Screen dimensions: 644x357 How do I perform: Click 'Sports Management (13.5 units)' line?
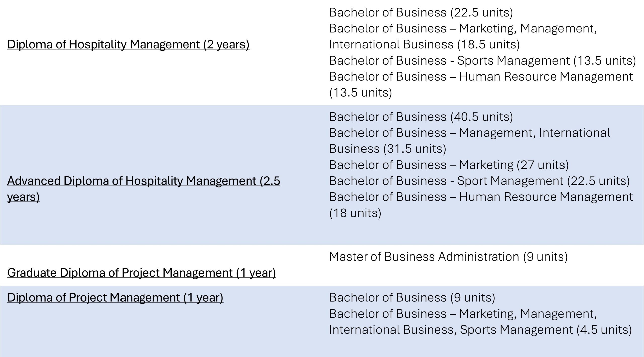tap(482, 61)
